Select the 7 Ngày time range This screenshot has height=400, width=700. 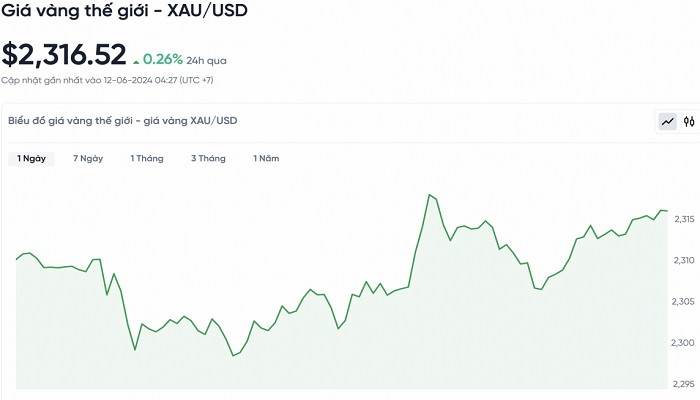click(88, 158)
